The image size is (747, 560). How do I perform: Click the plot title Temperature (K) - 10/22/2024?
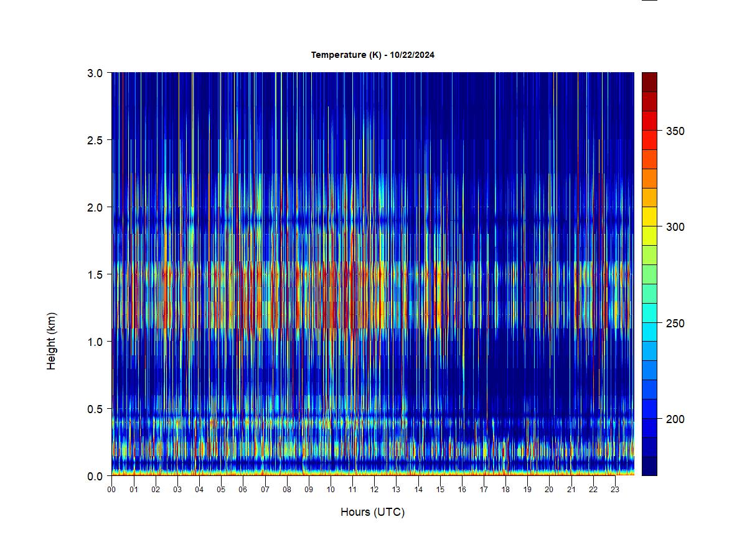pyautogui.click(x=373, y=55)
